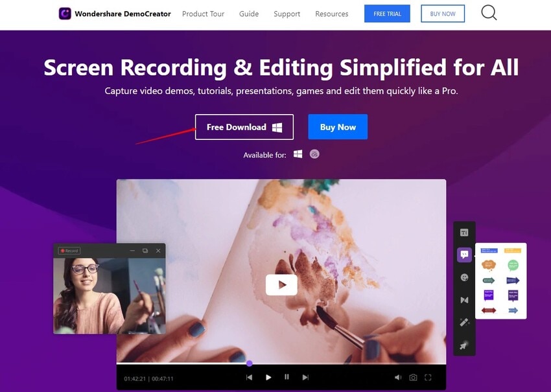The height and width of the screenshot is (392, 551).
Task: Select the annotation speech bubble icon
Action: coord(464,255)
